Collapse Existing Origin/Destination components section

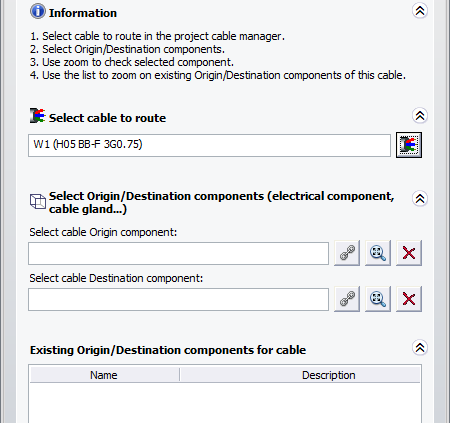(420, 348)
